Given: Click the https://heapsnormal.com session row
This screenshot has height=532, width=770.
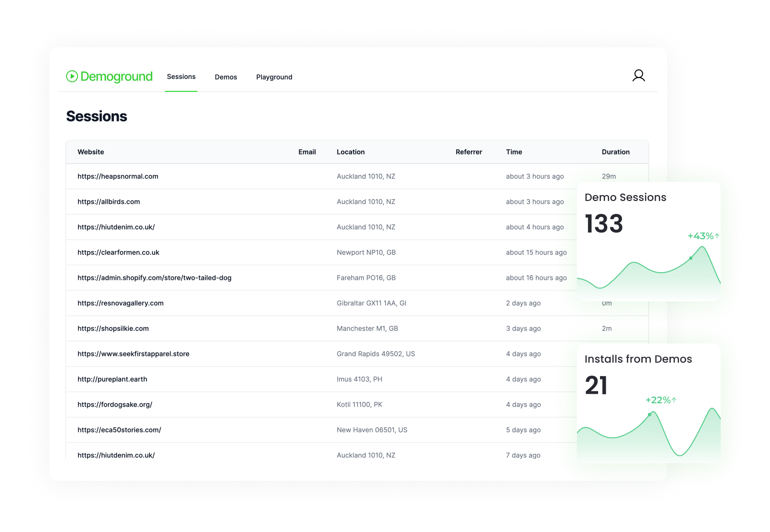Looking at the screenshot, I should pos(118,176).
